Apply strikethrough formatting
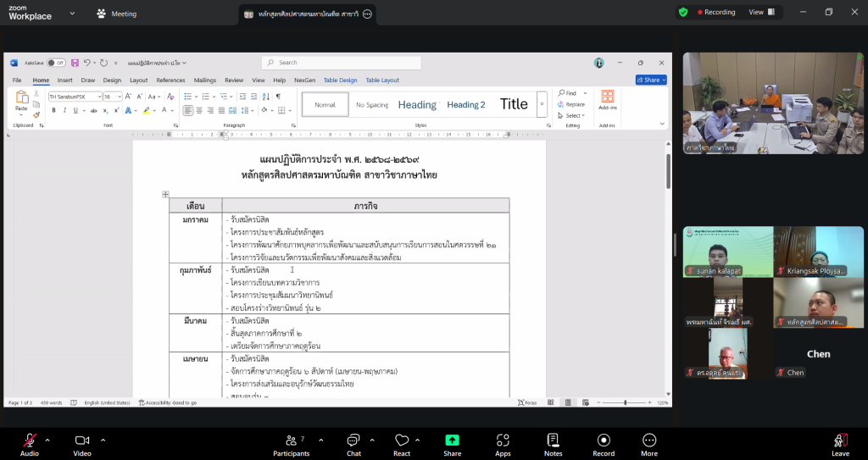868x460 pixels. 93,111
